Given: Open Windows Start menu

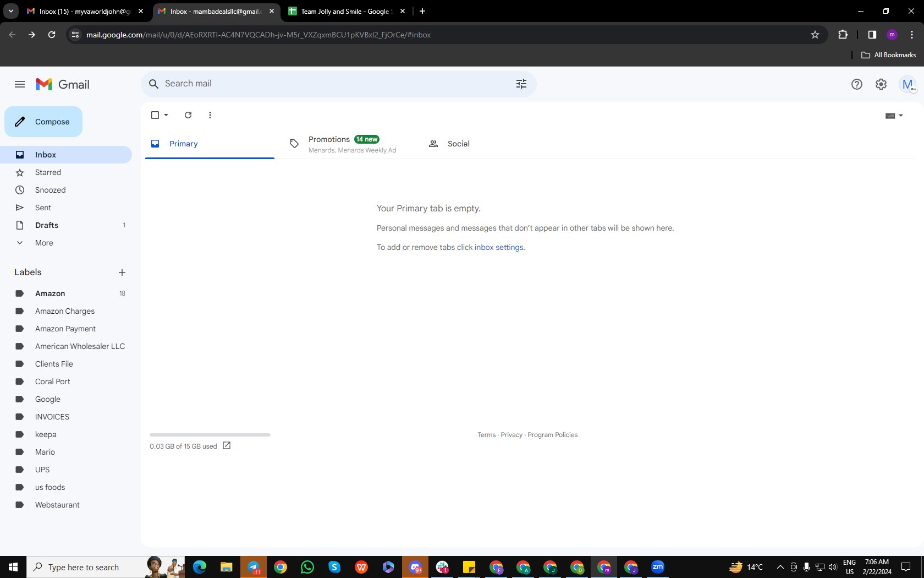Looking at the screenshot, I should [13, 567].
